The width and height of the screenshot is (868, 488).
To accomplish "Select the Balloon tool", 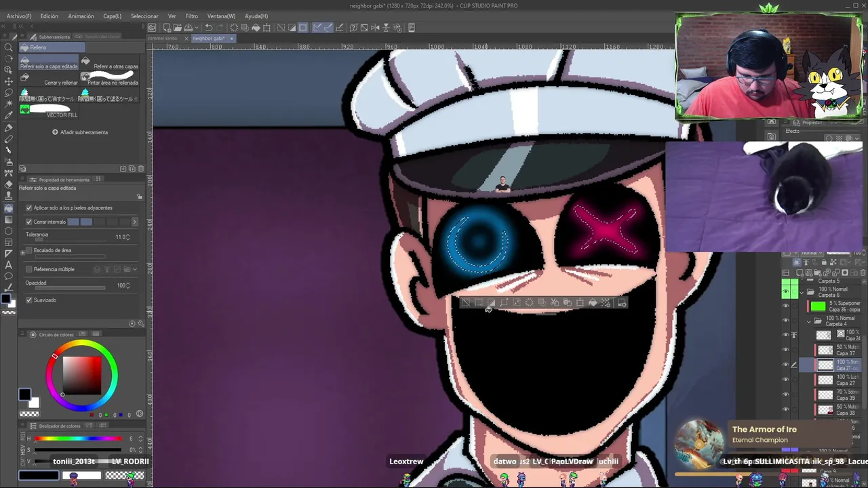I will 9,277.
